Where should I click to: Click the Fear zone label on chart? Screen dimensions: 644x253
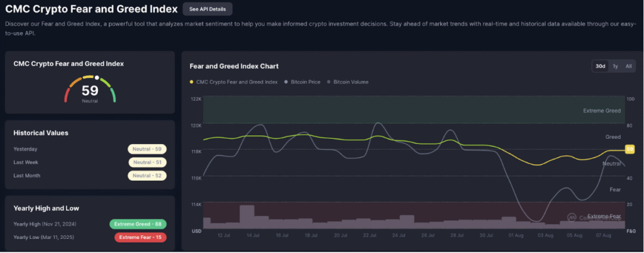pyautogui.click(x=615, y=190)
